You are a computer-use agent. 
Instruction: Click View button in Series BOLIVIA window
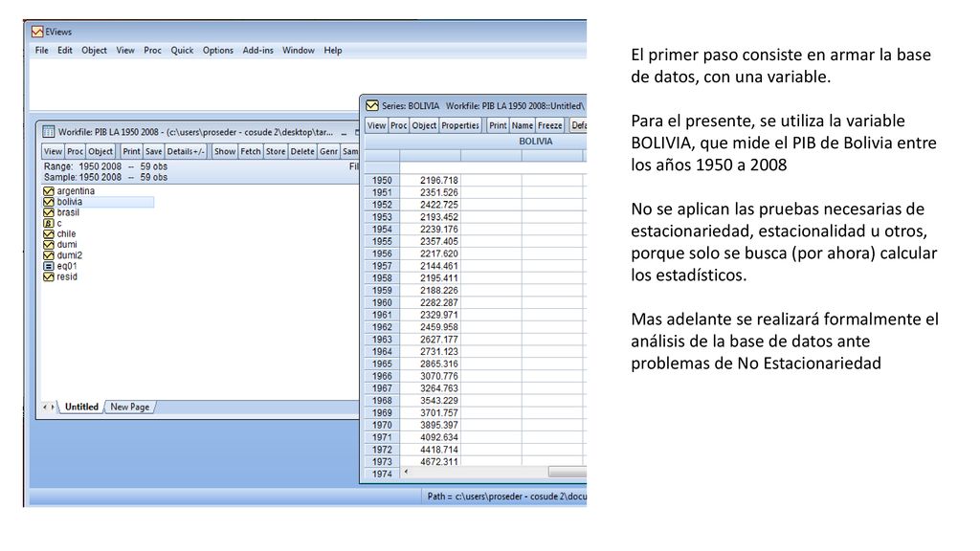(x=376, y=125)
